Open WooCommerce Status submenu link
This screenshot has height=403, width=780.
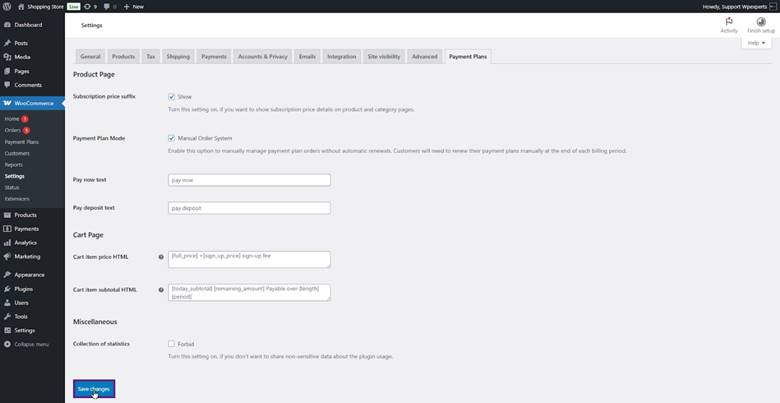pos(12,188)
